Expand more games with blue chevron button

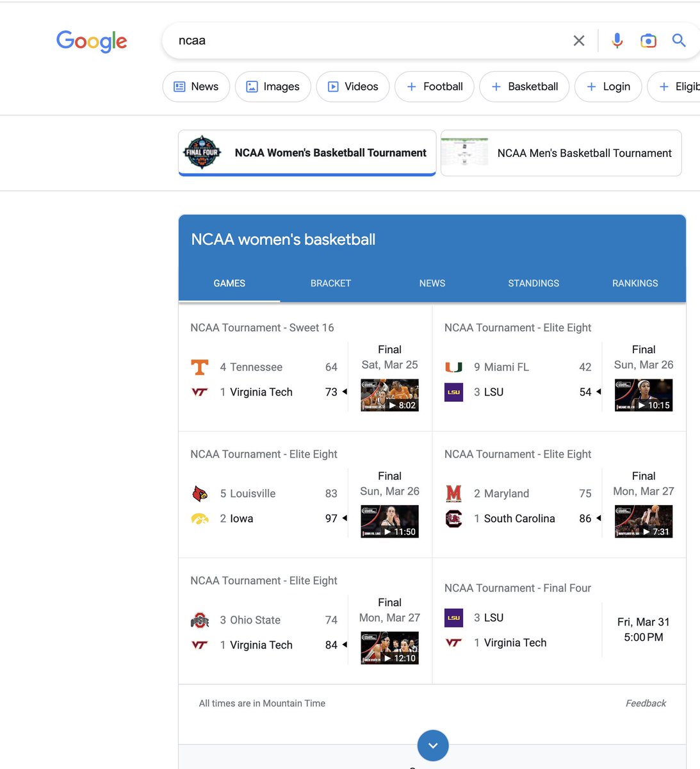[433, 746]
